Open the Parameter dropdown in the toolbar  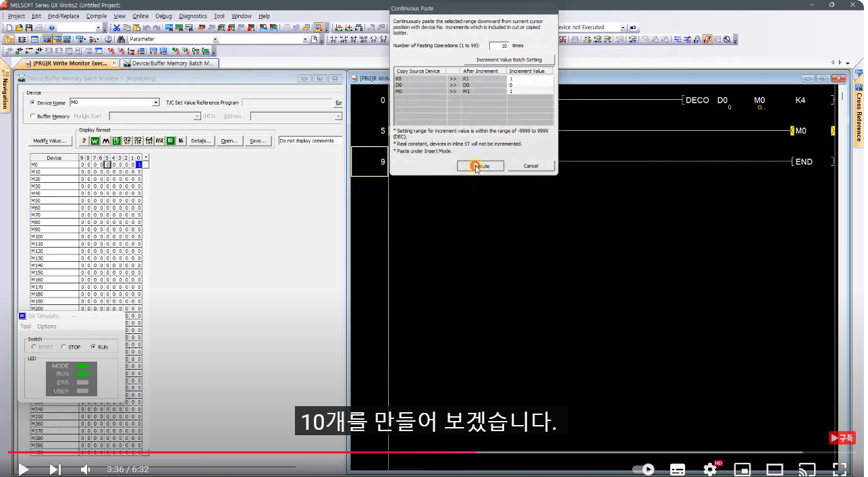pos(215,39)
